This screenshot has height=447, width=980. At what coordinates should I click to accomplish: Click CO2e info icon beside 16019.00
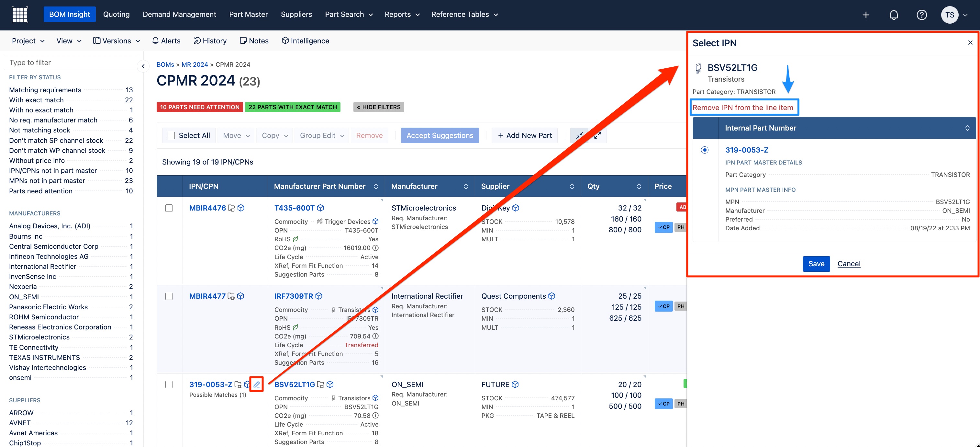click(375, 248)
